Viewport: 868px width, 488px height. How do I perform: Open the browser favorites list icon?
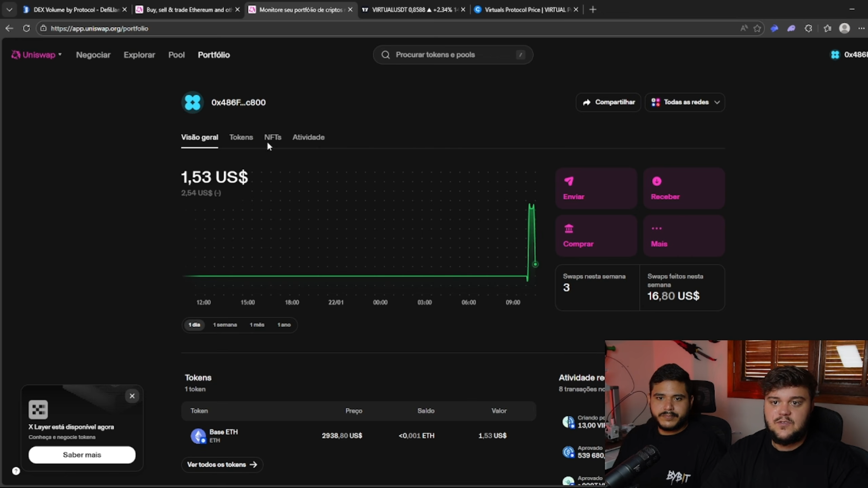tap(827, 28)
